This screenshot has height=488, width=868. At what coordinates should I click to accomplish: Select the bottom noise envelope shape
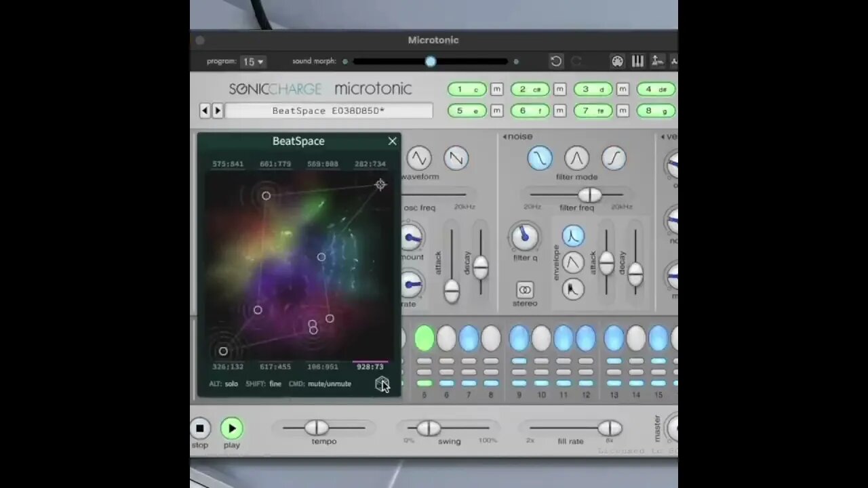[573, 289]
